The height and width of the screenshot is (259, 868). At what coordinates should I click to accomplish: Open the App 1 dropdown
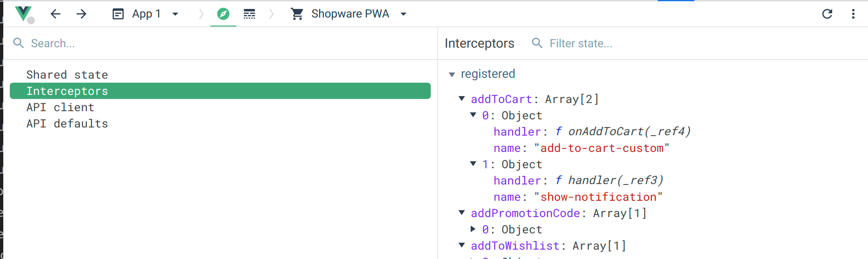tap(175, 13)
